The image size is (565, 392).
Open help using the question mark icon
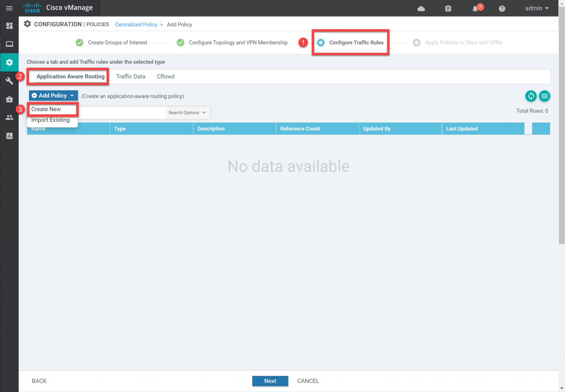tap(502, 8)
